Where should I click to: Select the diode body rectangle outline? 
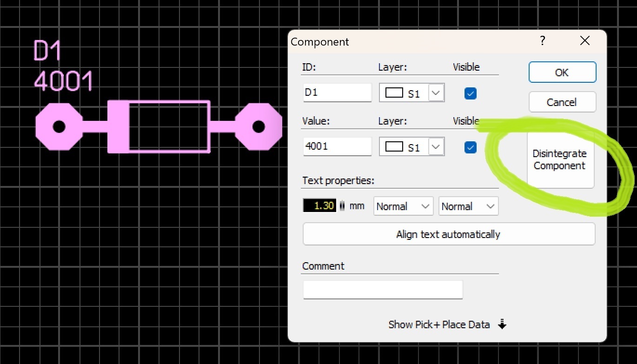pyautogui.click(x=169, y=126)
